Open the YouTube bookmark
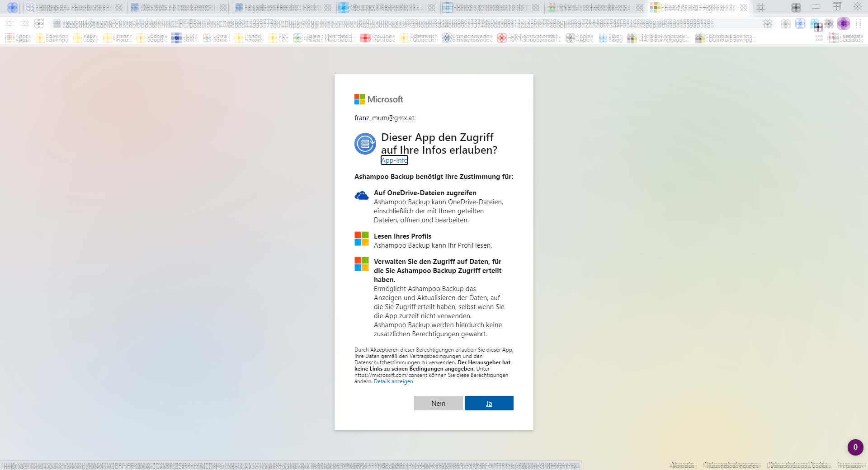 point(377,38)
